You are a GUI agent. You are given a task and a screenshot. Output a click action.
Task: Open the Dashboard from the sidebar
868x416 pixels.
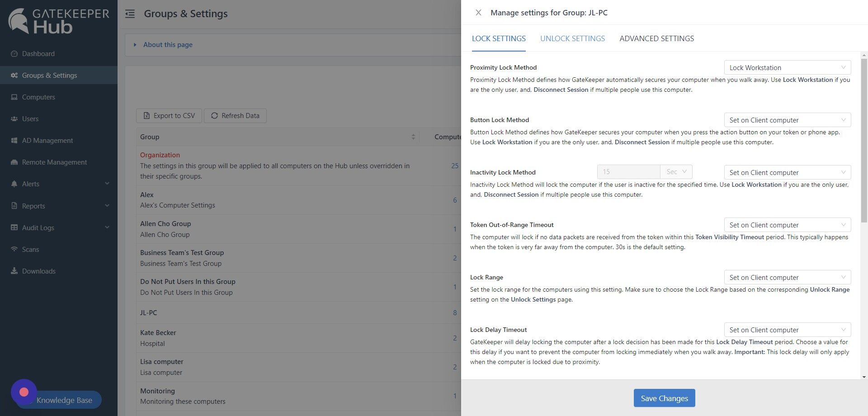[x=38, y=53]
